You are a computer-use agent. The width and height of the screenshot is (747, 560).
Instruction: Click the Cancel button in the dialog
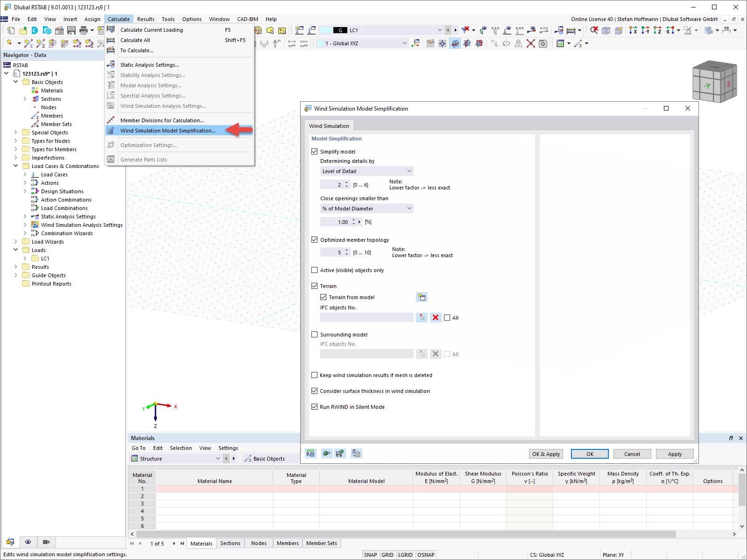[632, 454]
